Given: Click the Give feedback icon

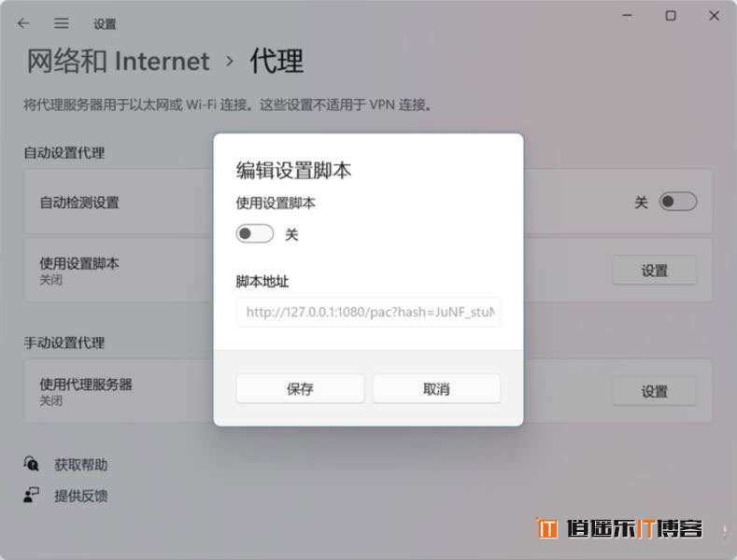Looking at the screenshot, I should click(32, 496).
